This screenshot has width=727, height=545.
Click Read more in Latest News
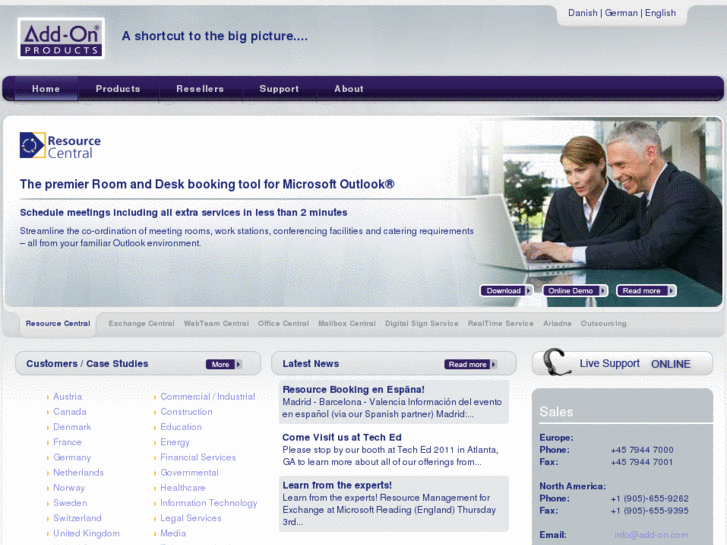(471, 364)
